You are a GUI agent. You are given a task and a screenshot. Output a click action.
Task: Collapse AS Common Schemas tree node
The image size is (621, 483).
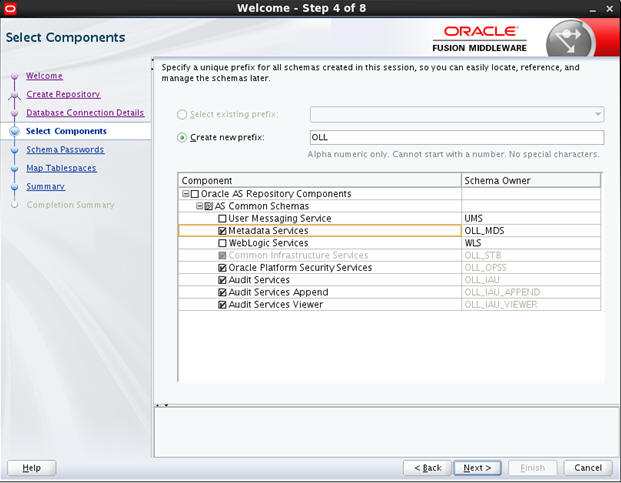pos(200,206)
